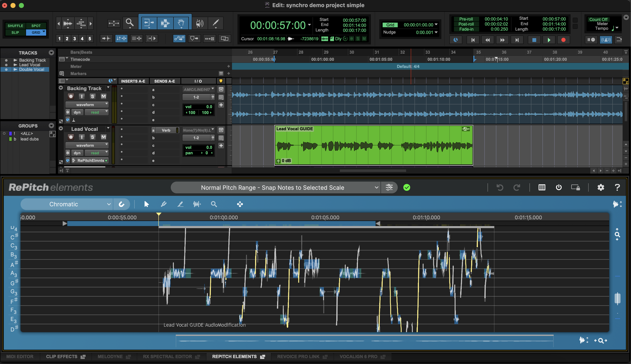Select the Pencil tool in toolbar

point(215,23)
